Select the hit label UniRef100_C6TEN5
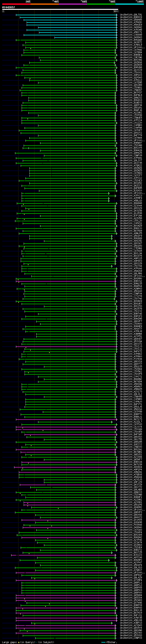This screenshot has width=146, height=644. click(131, 82)
